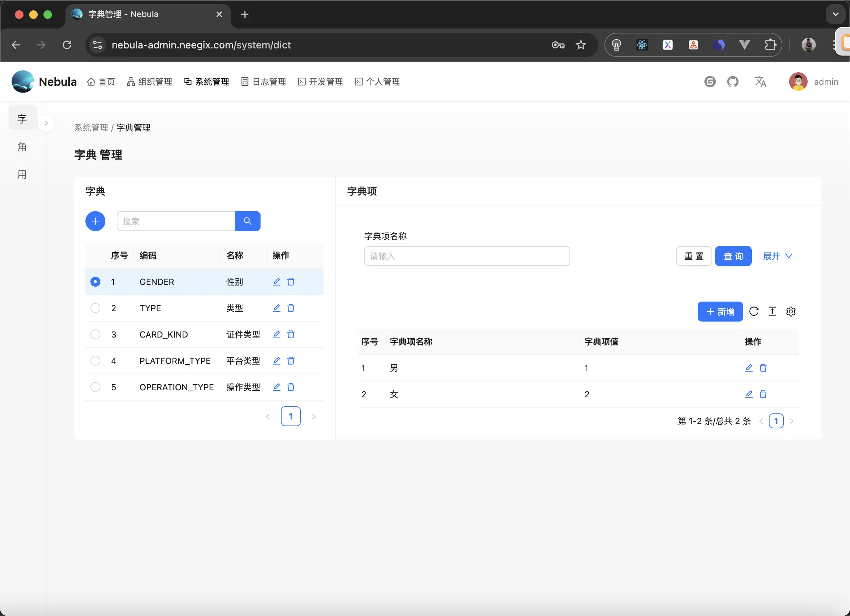
Task: Open the Chrome profile avatar
Action: coord(809,45)
